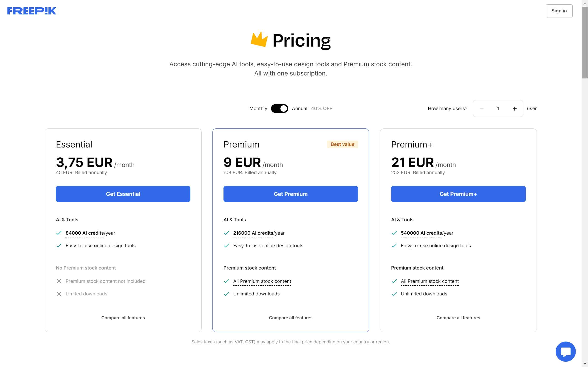Click the Get Premium button
The width and height of the screenshot is (588, 367).
[x=291, y=194]
